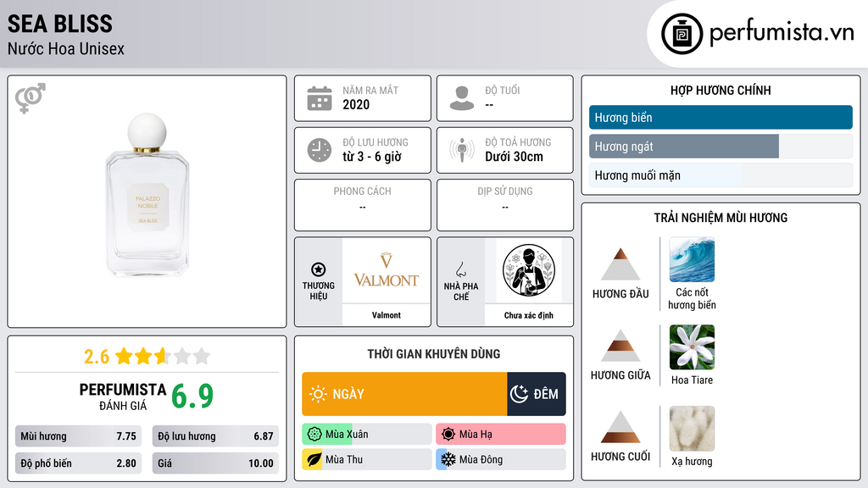
Task: Click the green 6.9 Perfumista score
Action: tap(192, 396)
